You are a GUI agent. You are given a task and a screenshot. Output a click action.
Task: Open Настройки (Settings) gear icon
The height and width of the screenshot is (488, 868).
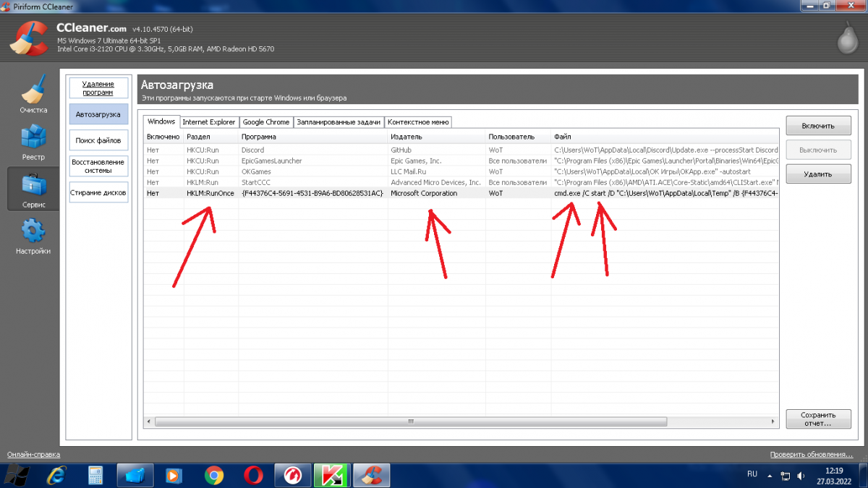[33, 236]
